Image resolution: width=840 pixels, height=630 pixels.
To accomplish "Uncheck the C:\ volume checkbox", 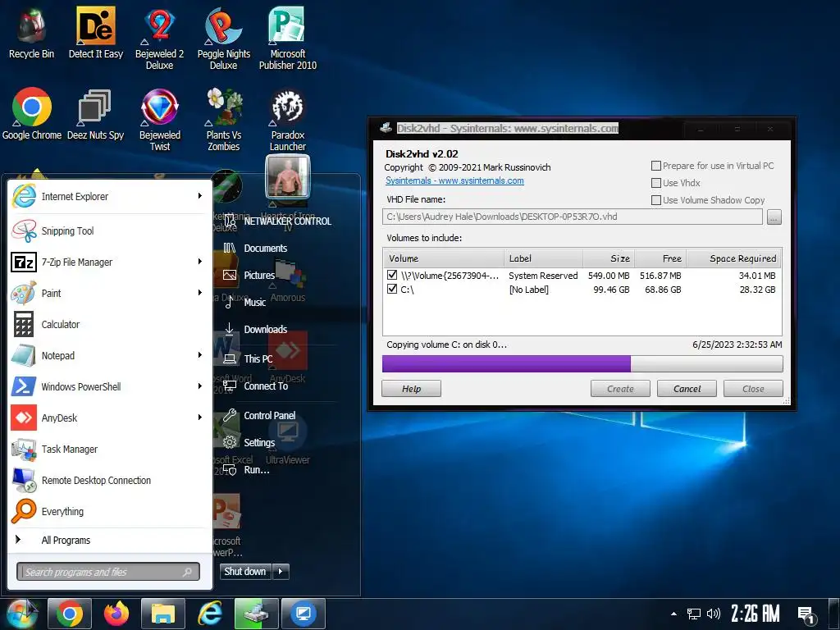I will [x=392, y=290].
